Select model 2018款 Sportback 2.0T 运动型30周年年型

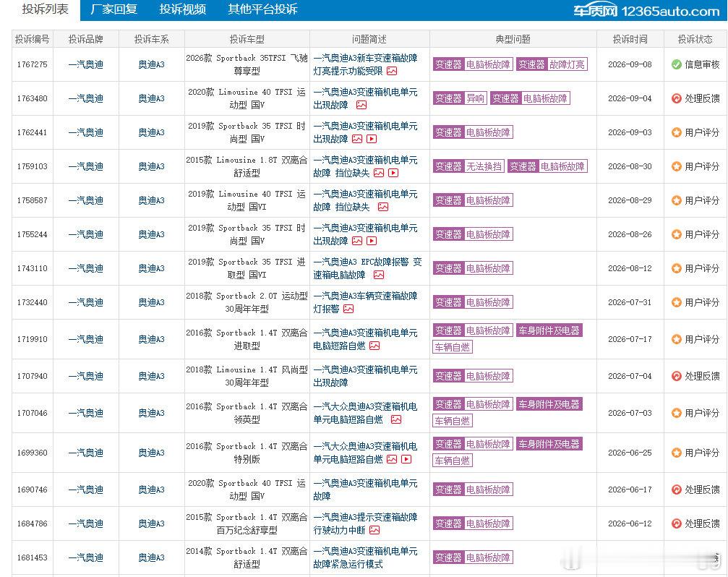[x=247, y=302]
